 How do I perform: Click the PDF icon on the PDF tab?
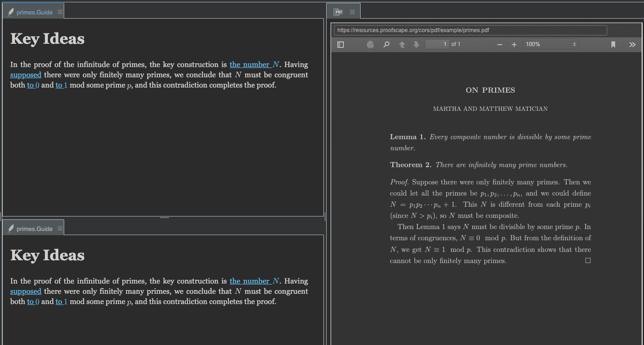pos(338,12)
